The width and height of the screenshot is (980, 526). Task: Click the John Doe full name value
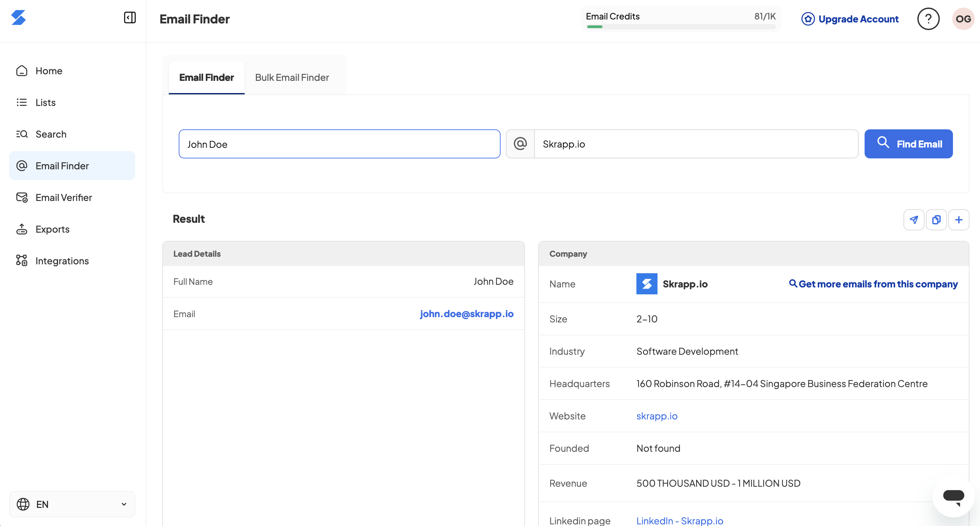(493, 281)
